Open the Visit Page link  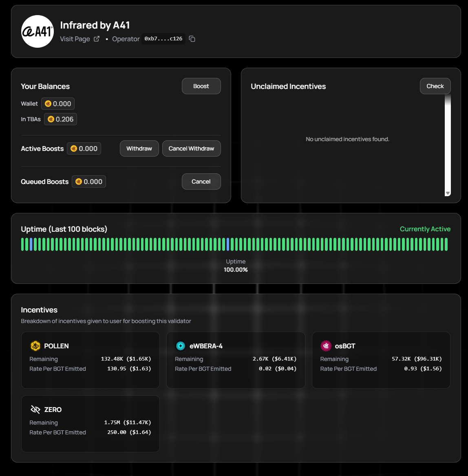[x=75, y=39]
